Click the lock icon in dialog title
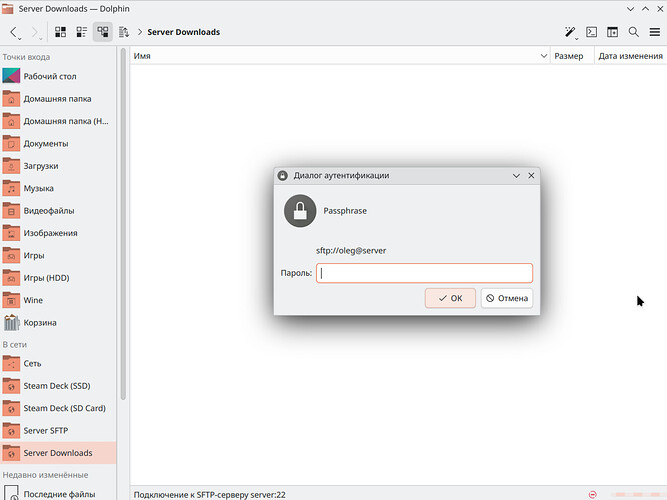The width and height of the screenshot is (667, 500). pos(282,175)
